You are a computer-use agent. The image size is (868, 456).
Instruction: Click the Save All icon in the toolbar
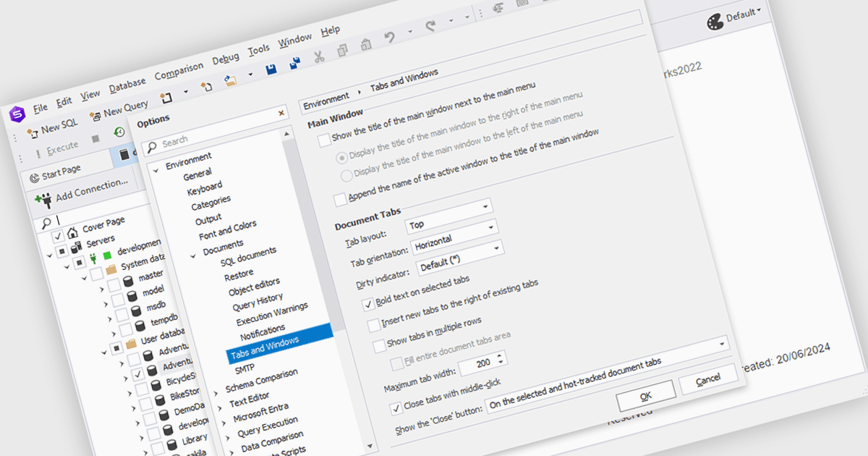coord(295,64)
